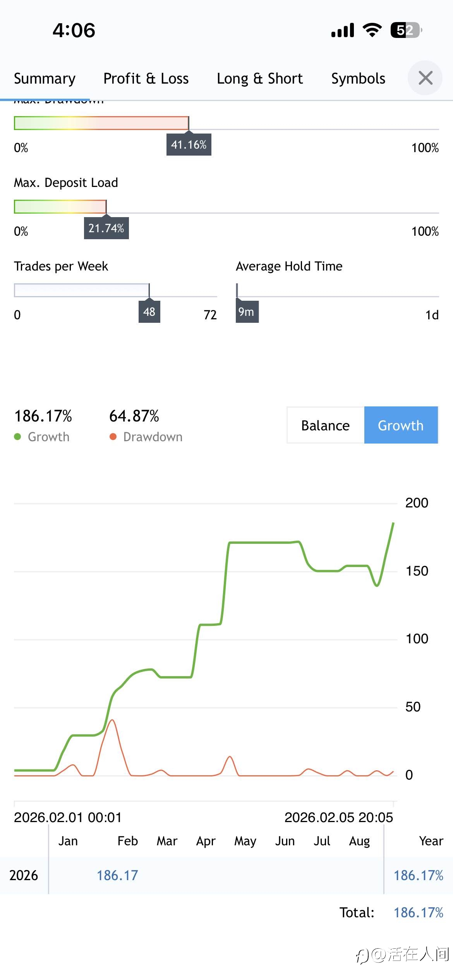Switch to the Profit & Loss tab

[146, 79]
